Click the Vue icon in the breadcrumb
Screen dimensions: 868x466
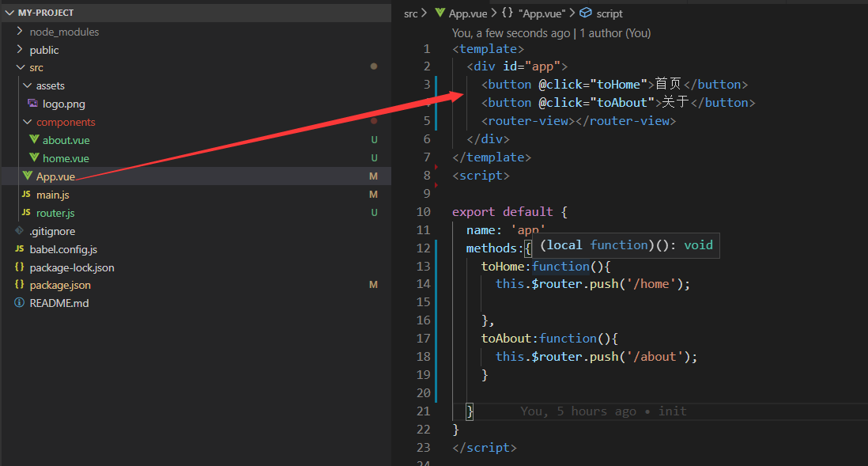tap(440, 13)
